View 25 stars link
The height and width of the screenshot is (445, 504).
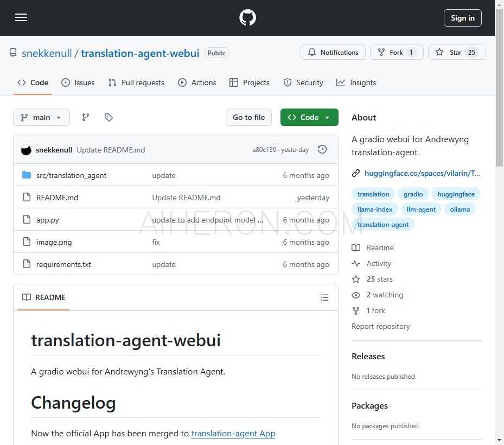372,279
